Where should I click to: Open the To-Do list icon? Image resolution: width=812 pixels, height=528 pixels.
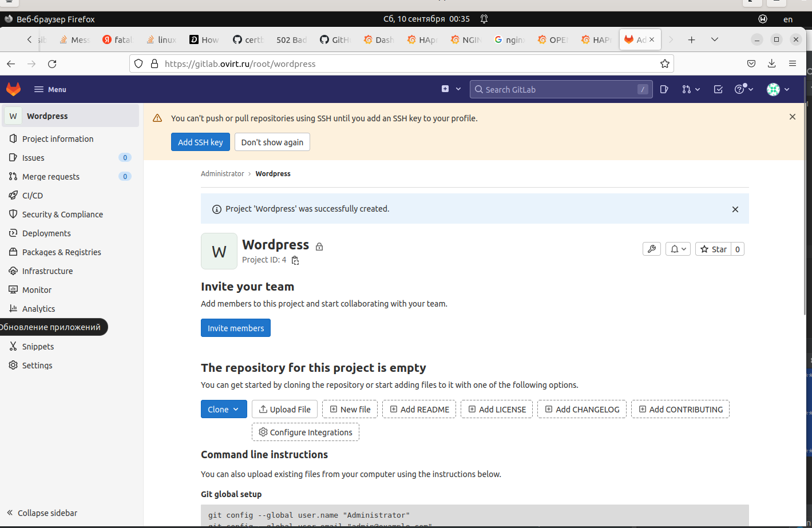(718, 89)
